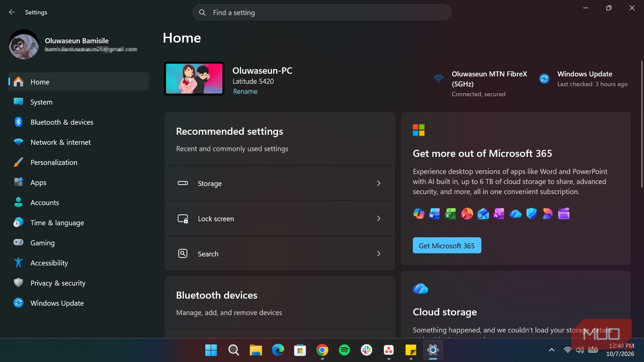Click the Excel icon in Microsoft 365 card
The height and width of the screenshot is (362, 644).
point(450,214)
